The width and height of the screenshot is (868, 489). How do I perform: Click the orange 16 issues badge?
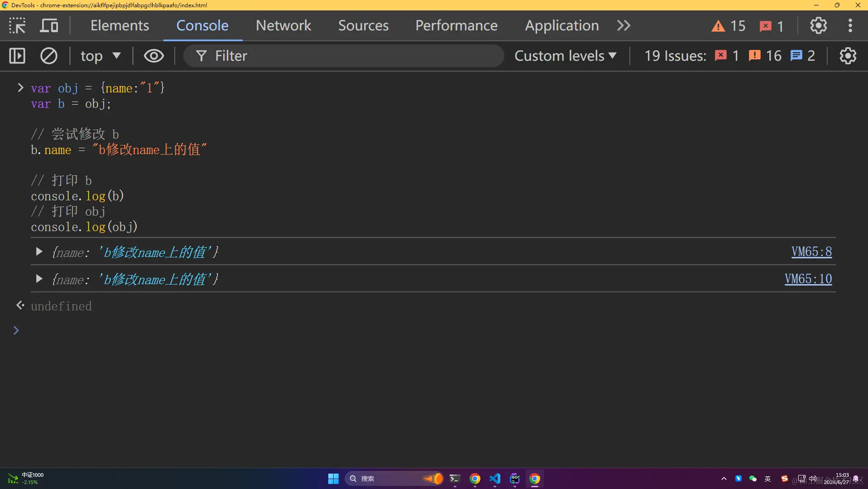765,56
